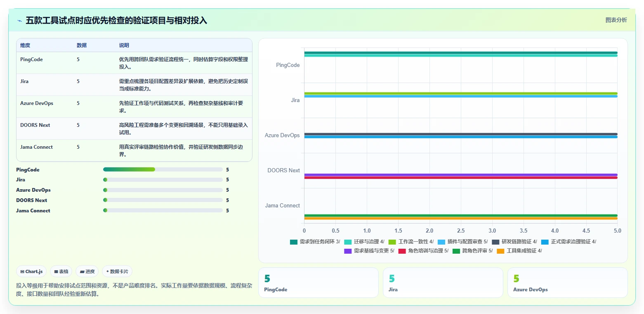Click the description starting 需重点梳理各项目配置

[x=184, y=85]
